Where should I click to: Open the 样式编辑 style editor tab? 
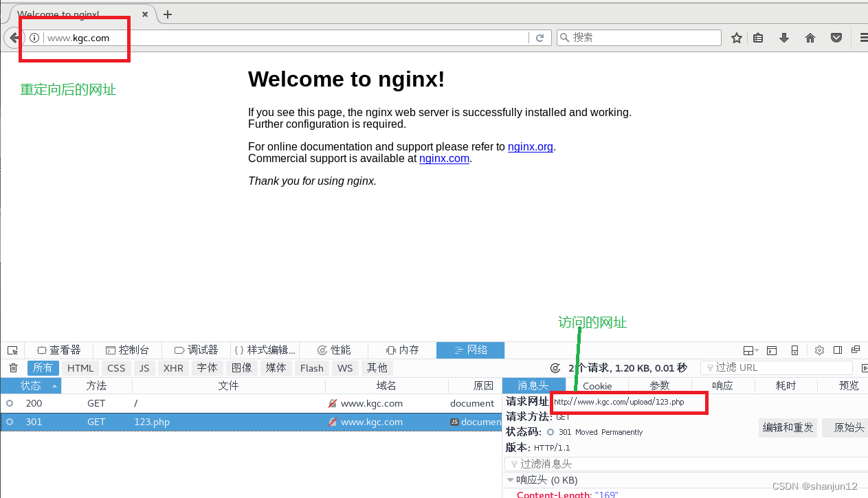(x=265, y=350)
